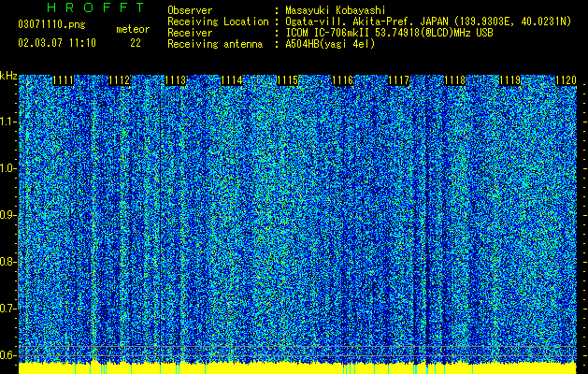Click the Receiving antenna label
This screenshot has width=588, height=374.
[x=215, y=44]
